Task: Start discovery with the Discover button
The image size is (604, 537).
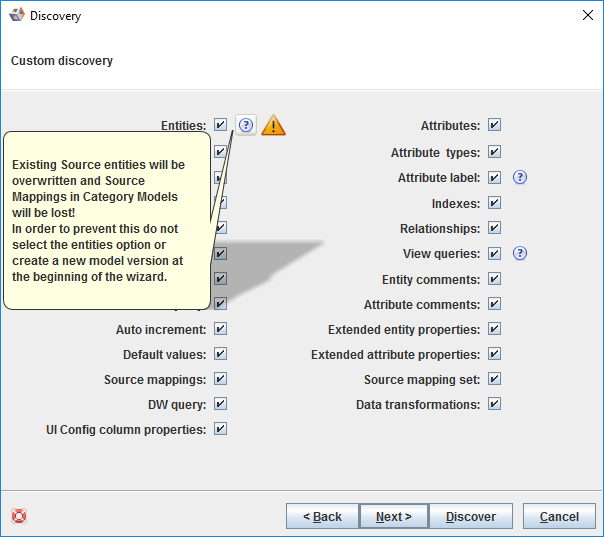Action: [x=470, y=516]
